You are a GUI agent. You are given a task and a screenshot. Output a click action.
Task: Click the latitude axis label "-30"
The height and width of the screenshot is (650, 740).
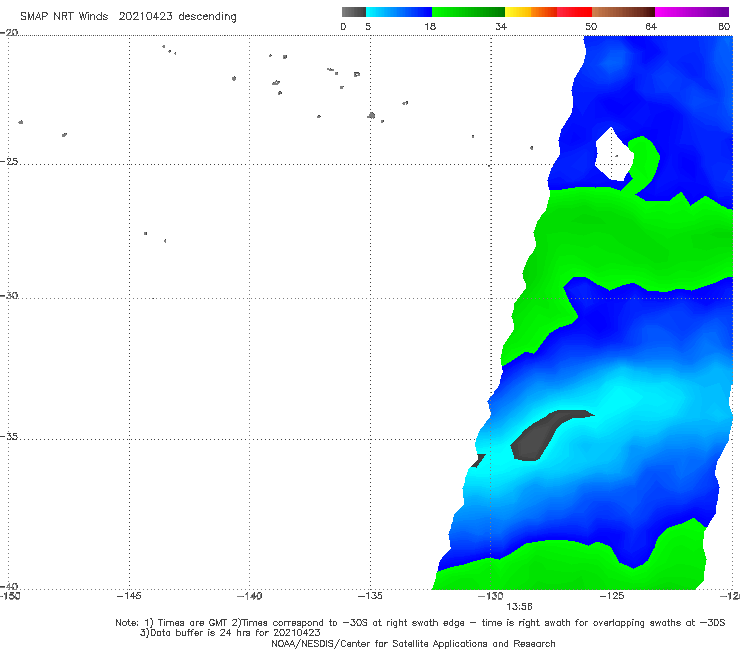(x=9, y=295)
